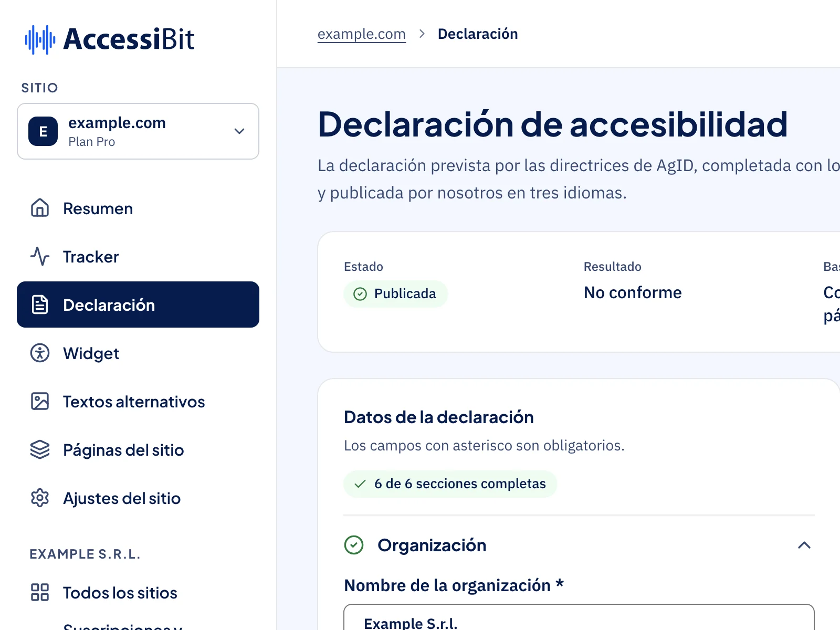Click the AccessiBit waveform logo icon

40,39
